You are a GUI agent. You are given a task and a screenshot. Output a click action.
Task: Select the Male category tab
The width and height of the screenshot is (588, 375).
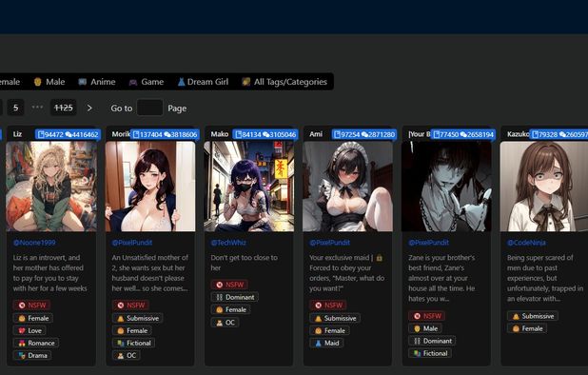pos(49,82)
